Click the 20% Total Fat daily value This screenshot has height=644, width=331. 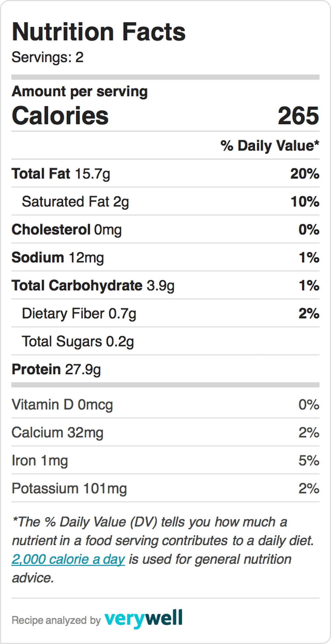[x=305, y=173]
